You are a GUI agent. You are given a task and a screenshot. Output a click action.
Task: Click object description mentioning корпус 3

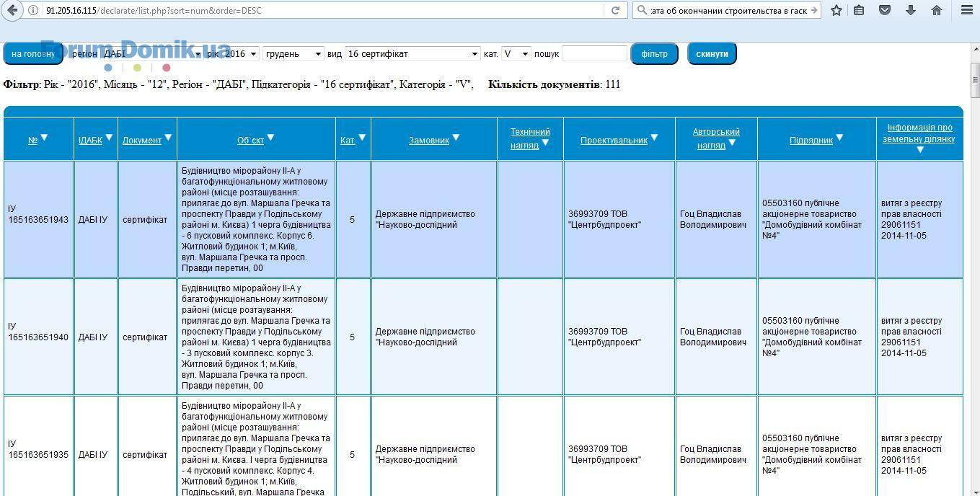(256, 337)
